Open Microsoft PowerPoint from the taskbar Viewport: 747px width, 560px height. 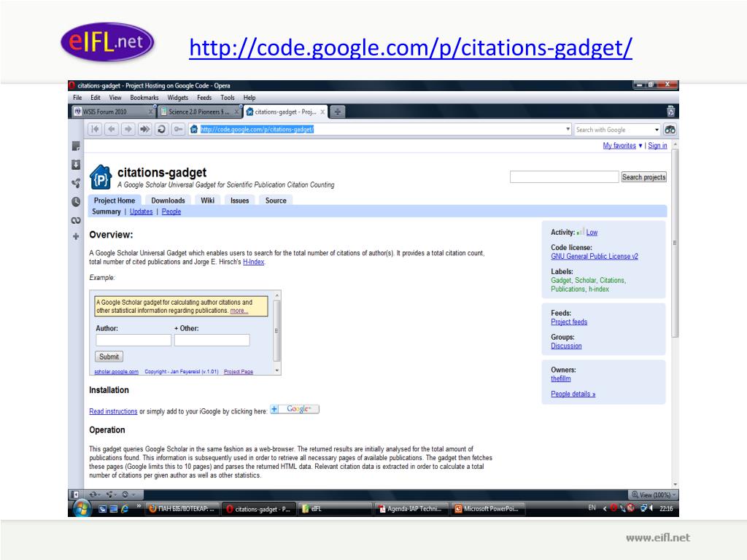click(x=488, y=508)
